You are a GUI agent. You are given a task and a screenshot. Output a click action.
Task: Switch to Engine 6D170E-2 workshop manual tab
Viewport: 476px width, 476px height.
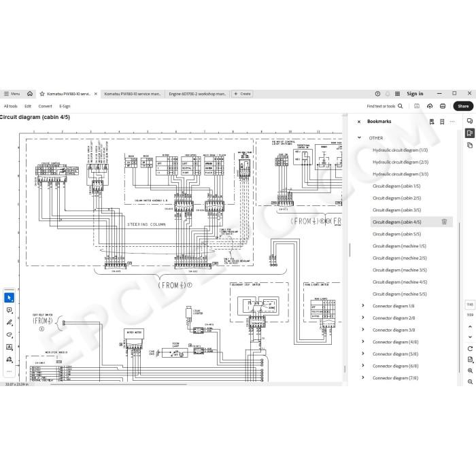197,94
